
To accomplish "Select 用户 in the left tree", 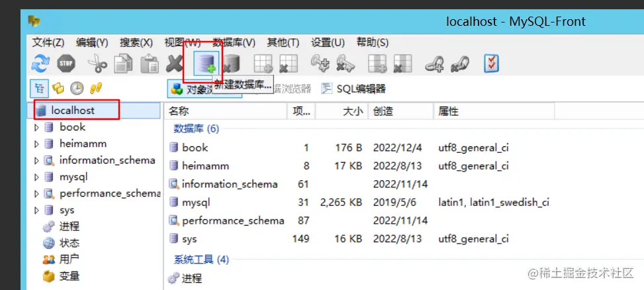I will click(x=62, y=260).
